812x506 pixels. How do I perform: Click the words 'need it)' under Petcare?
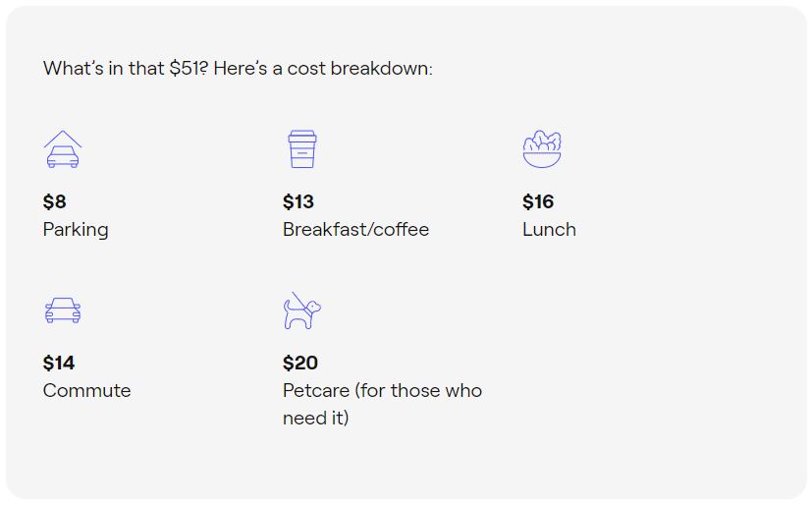(x=316, y=418)
